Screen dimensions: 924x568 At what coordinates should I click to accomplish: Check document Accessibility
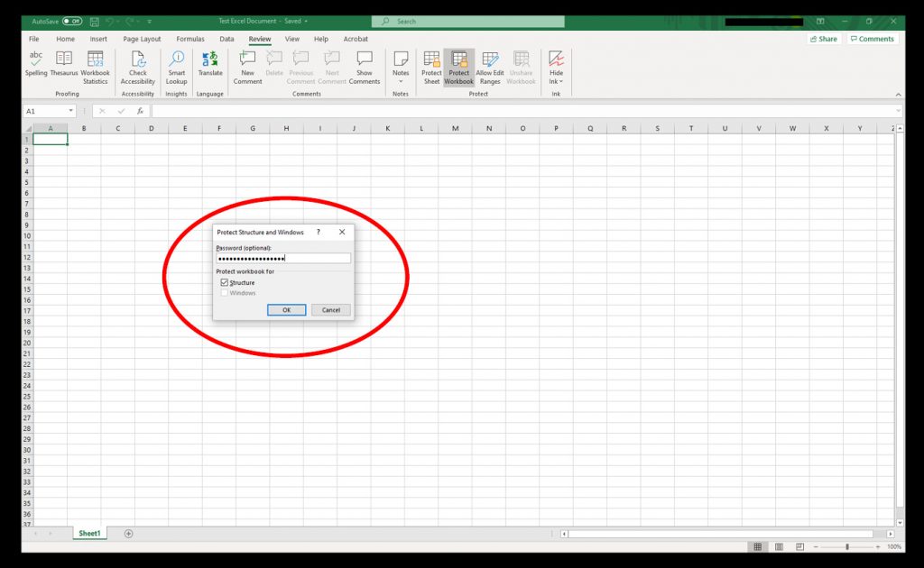137,64
